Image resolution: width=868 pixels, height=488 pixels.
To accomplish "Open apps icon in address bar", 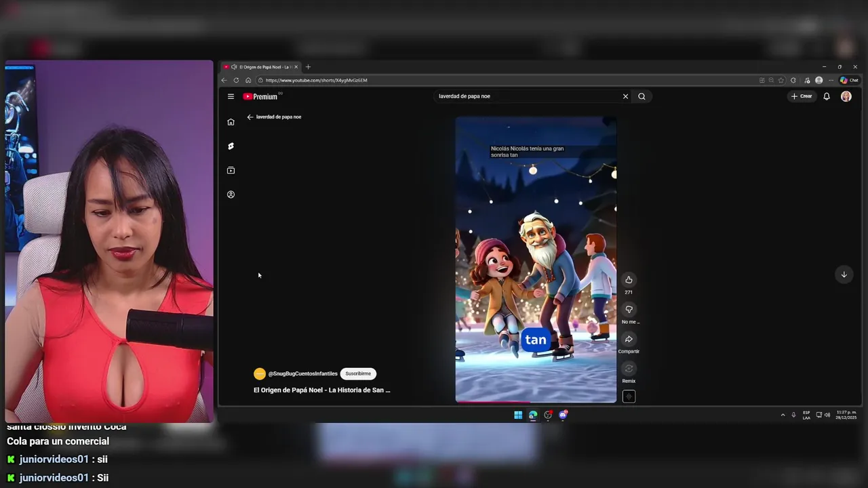I will point(762,80).
